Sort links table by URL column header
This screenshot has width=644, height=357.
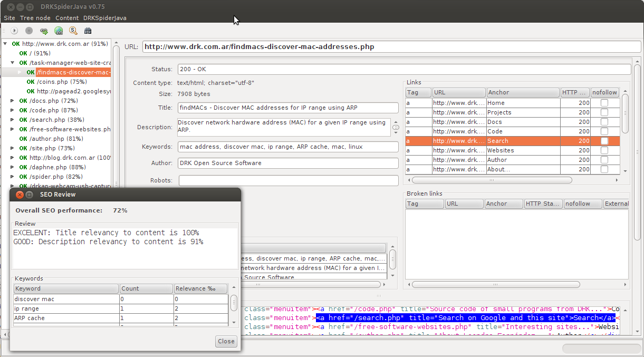(459, 92)
